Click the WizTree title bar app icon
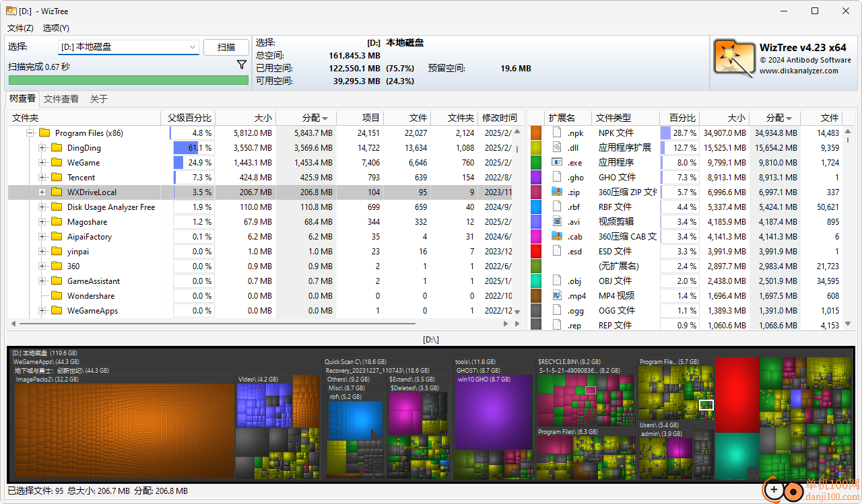The height and width of the screenshot is (504, 862). 11,11
